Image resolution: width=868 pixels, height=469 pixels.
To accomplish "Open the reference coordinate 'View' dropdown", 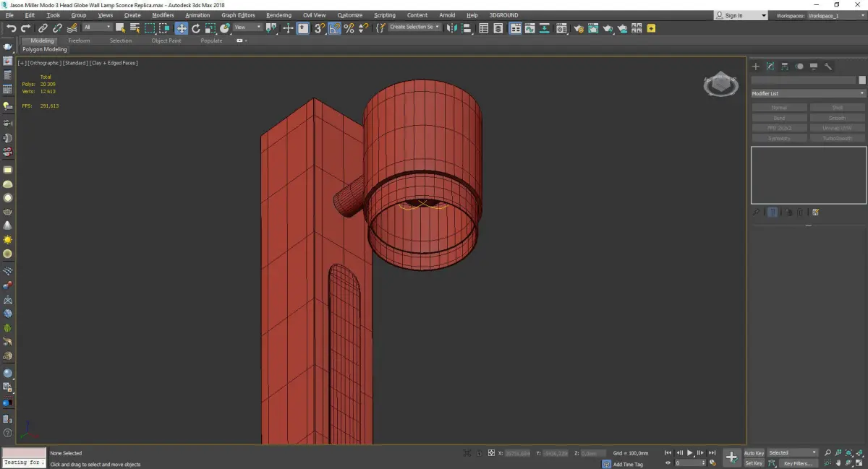I will (x=248, y=27).
